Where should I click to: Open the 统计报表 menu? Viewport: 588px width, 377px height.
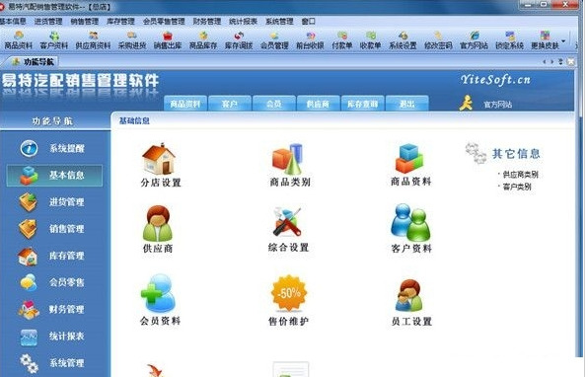coord(243,22)
